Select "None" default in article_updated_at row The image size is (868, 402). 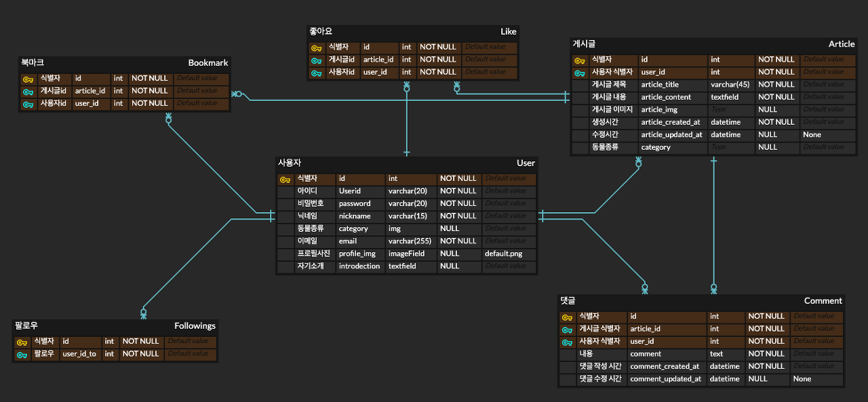click(x=812, y=135)
